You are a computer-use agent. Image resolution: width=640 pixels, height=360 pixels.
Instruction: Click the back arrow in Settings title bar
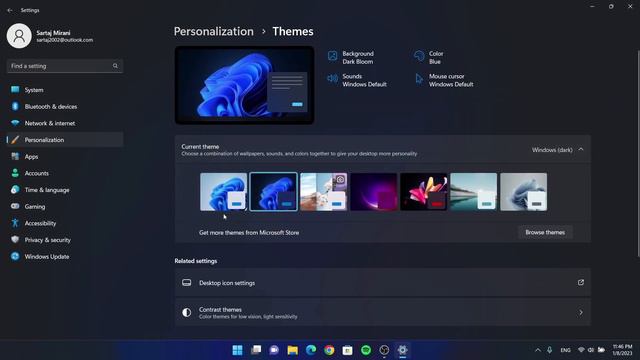pyautogui.click(x=10, y=10)
